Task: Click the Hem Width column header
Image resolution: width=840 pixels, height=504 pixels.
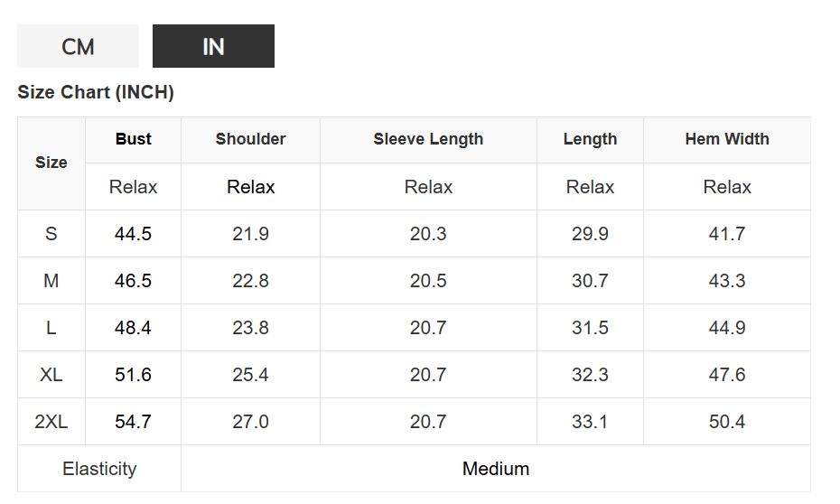Action: 727,139
